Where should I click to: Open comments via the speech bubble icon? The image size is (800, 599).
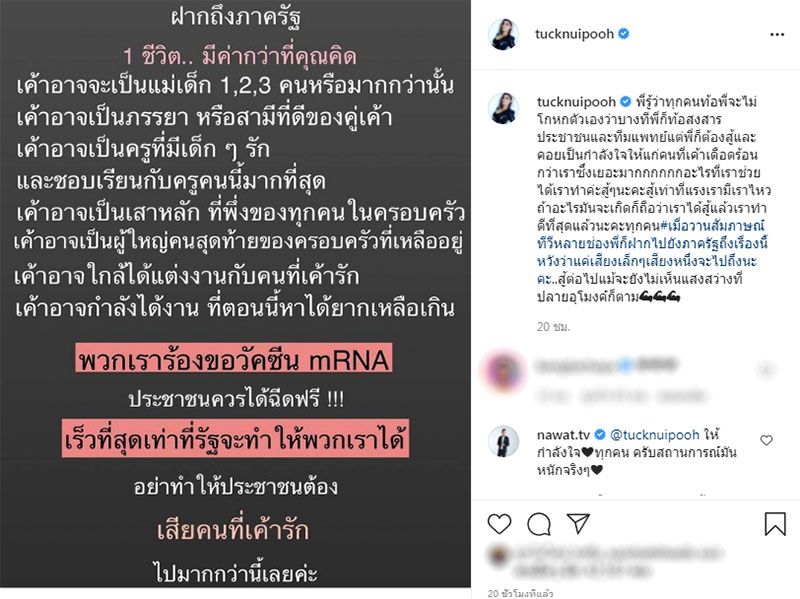tap(539, 524)
